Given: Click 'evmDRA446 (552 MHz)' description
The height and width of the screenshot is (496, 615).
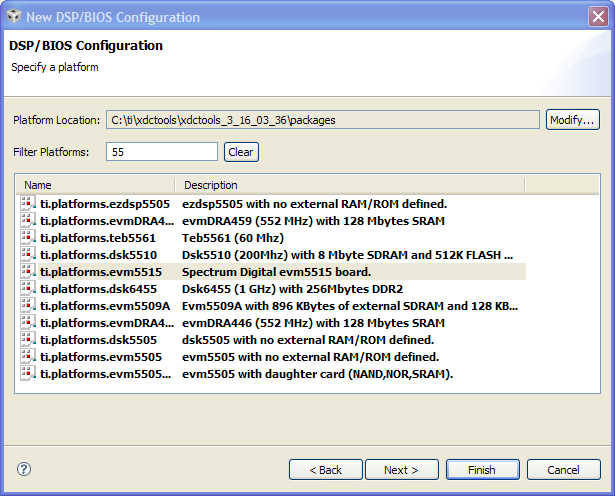Looking at the screenshot, I should [313, 323].
